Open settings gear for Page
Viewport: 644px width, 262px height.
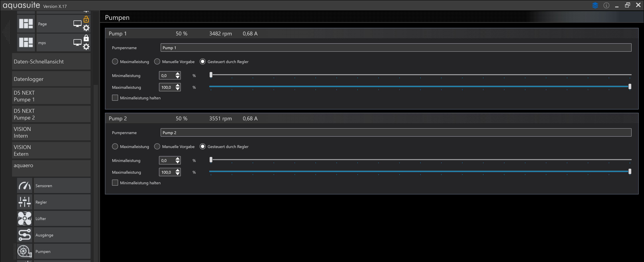pos(86,28)
